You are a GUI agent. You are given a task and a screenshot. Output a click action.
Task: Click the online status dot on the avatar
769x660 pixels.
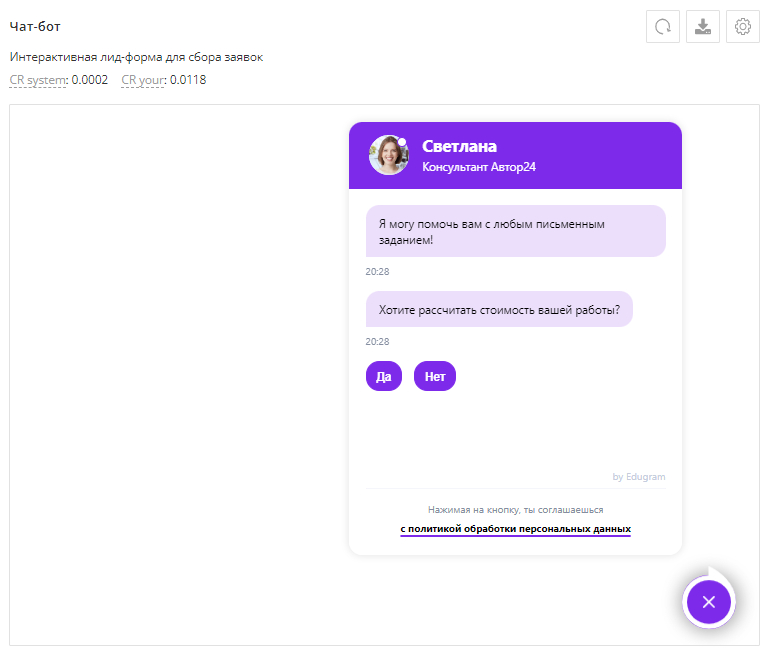point(401,140)
